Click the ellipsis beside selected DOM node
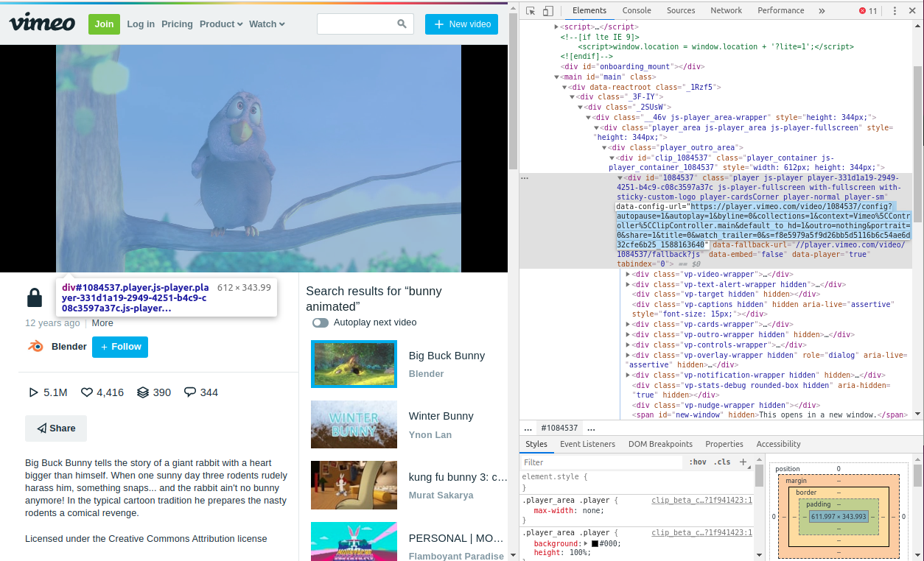This screenshot has width=924, height=561. 525,177
